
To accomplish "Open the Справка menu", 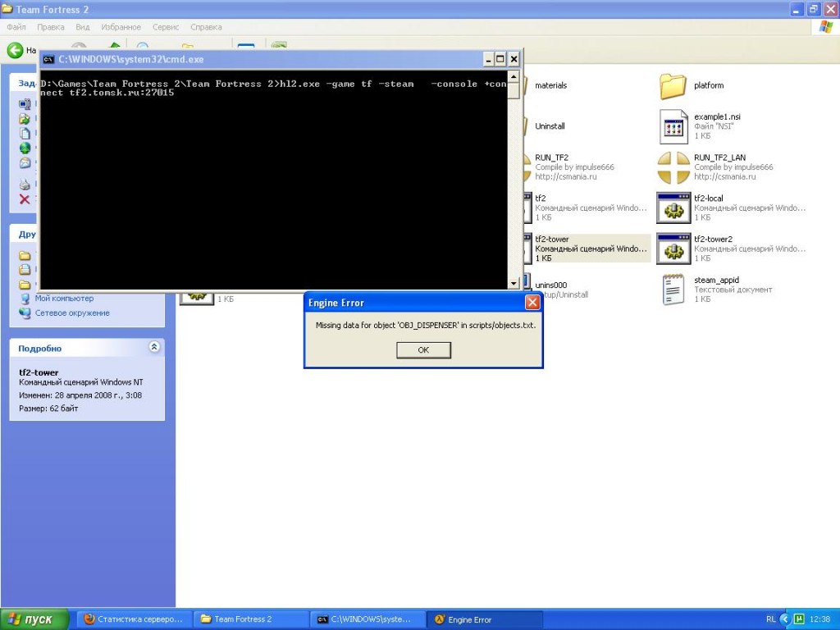I will (x=206, y=27).
